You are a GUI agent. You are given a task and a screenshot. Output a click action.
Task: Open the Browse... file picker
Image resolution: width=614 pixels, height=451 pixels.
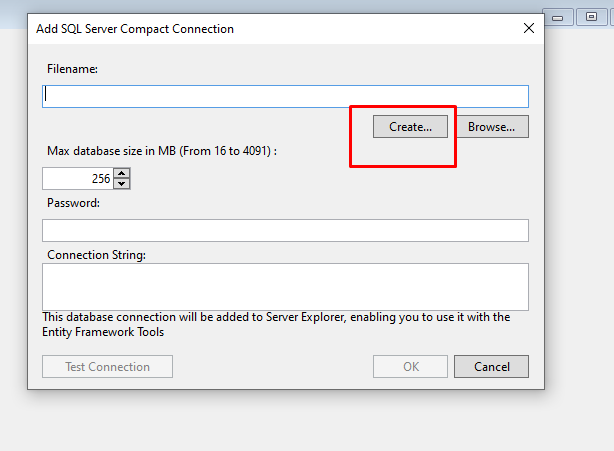(x=492, y=126)
